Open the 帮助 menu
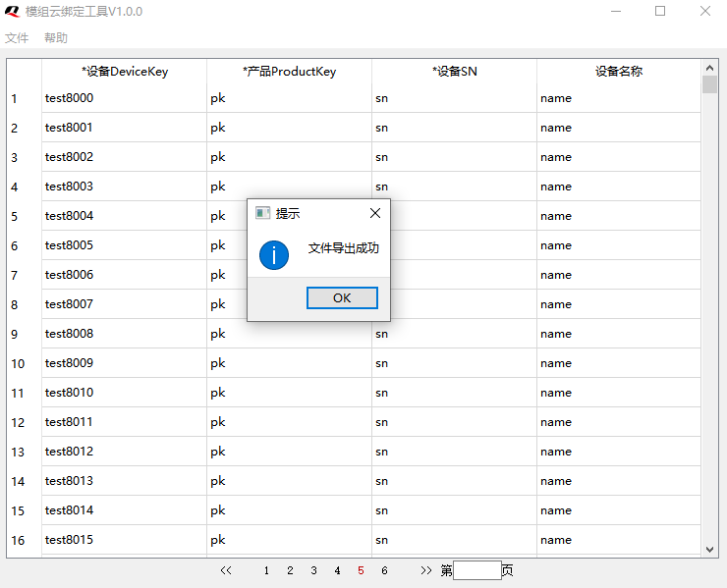The image size is (727, 588). click(x=56, y=38)
